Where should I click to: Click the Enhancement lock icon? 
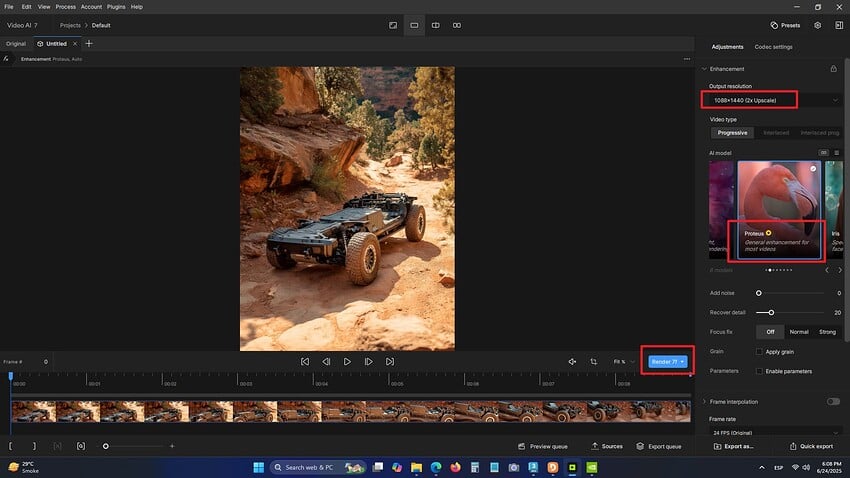point(834,69)
